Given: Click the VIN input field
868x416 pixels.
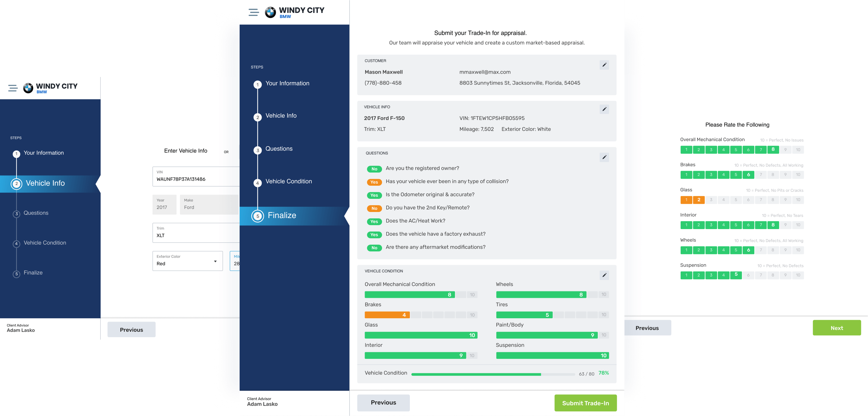Looking at the screenshot, I should pyautogui.click(x=195, y=177).
